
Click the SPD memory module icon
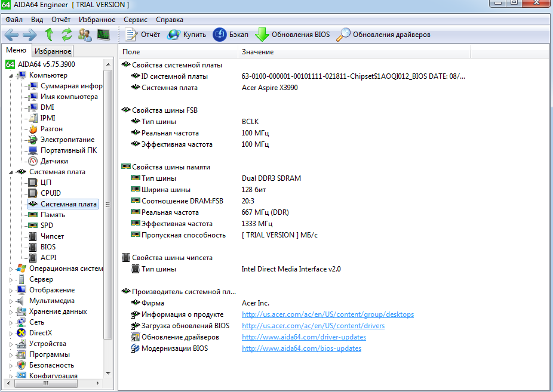click(33, 226)
